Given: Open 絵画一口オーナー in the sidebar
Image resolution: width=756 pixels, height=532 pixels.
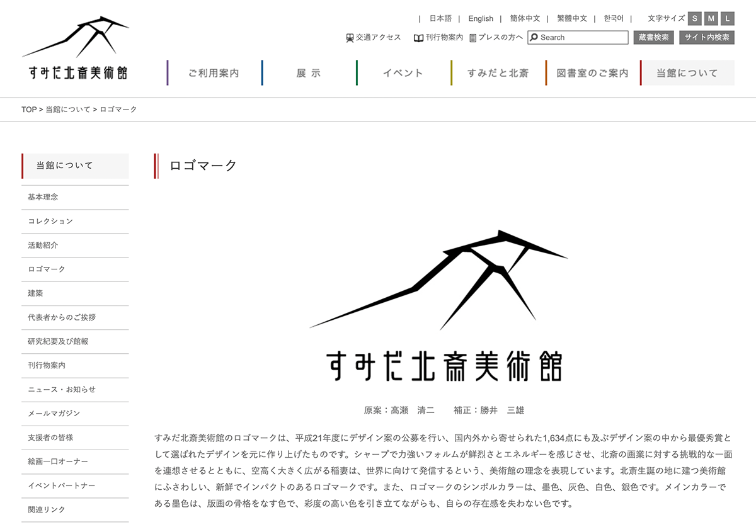Looking at the screenshot, I should 75,461.
